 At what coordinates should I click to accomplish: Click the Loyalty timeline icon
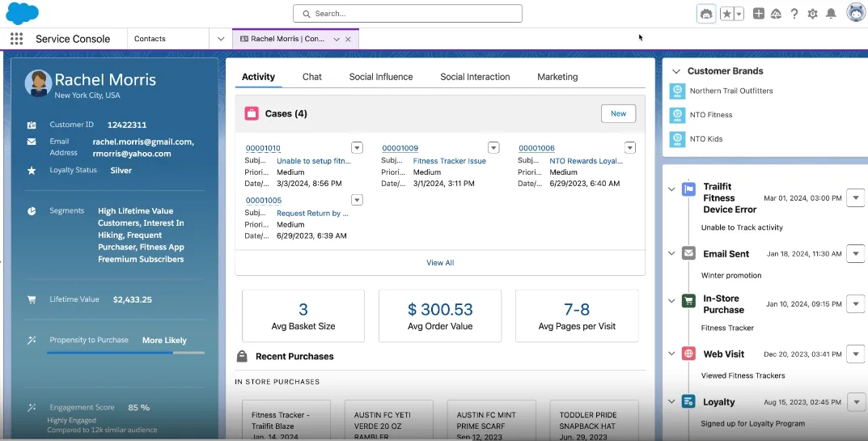point(688,401)
